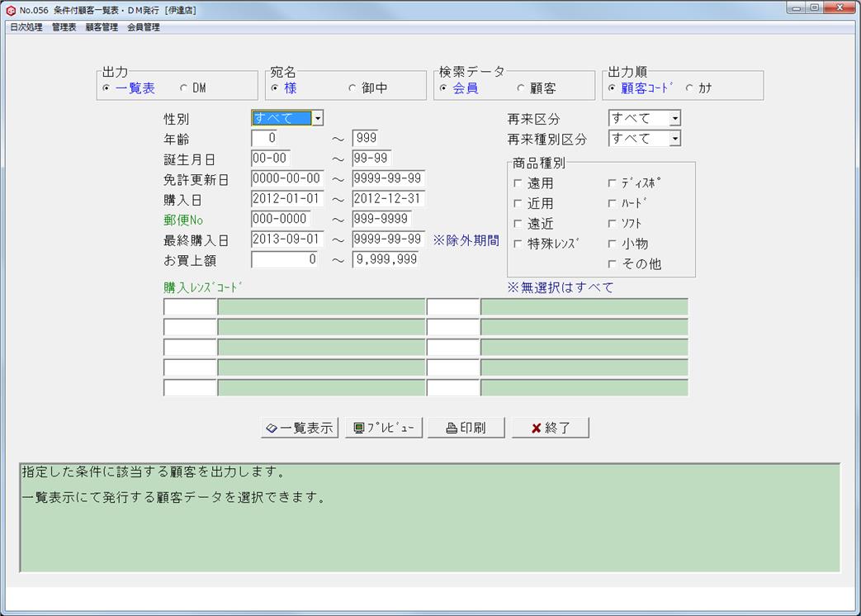Viewport: 861px width, 616px height.
Task: Click the ※除外期間 note
Action: [466, 240]
